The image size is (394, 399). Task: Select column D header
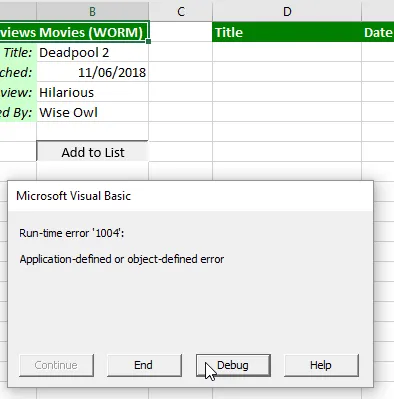tap(287, 11)
